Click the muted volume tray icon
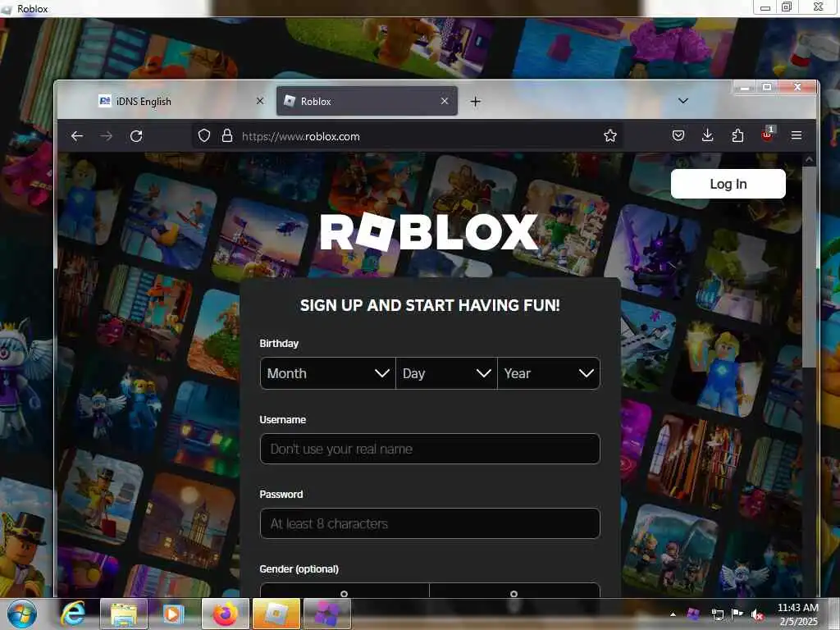The image size is (840, 630). (757, 614)
